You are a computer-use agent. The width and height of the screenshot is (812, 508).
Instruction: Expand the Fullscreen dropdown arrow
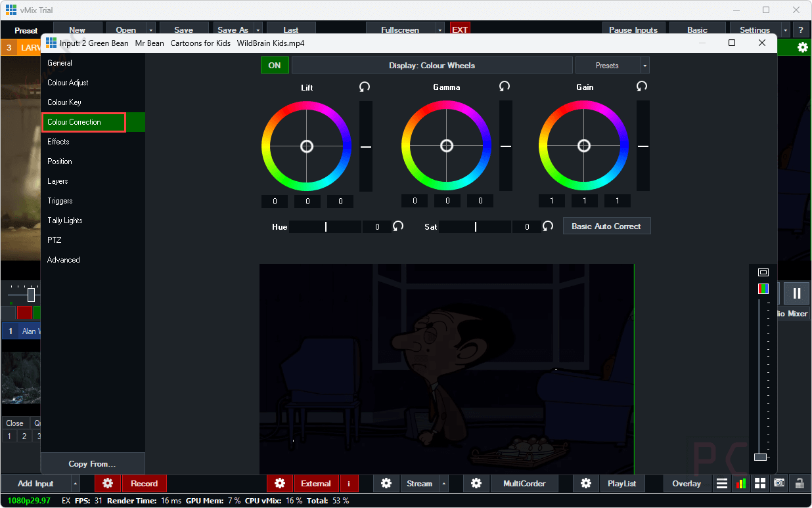pos(440,30)
